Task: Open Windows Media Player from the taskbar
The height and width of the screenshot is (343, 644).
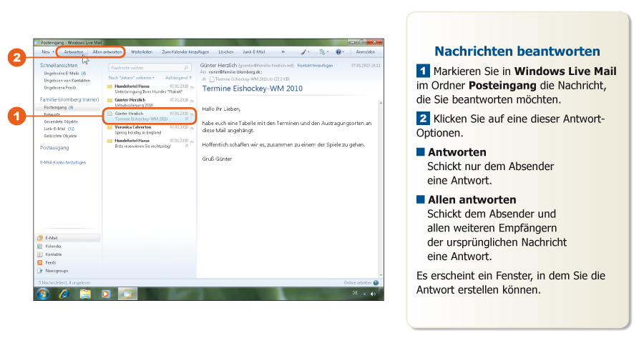Action: (x=105, y=294)
